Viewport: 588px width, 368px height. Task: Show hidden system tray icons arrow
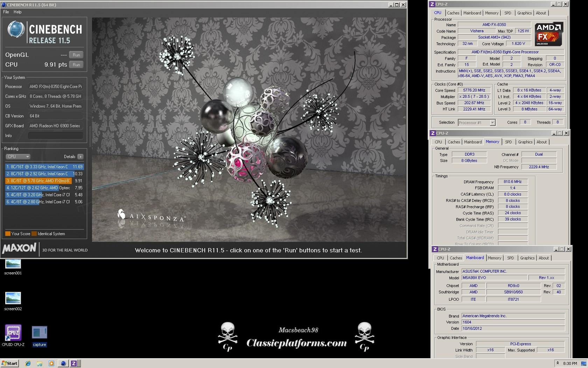point(558,363)
